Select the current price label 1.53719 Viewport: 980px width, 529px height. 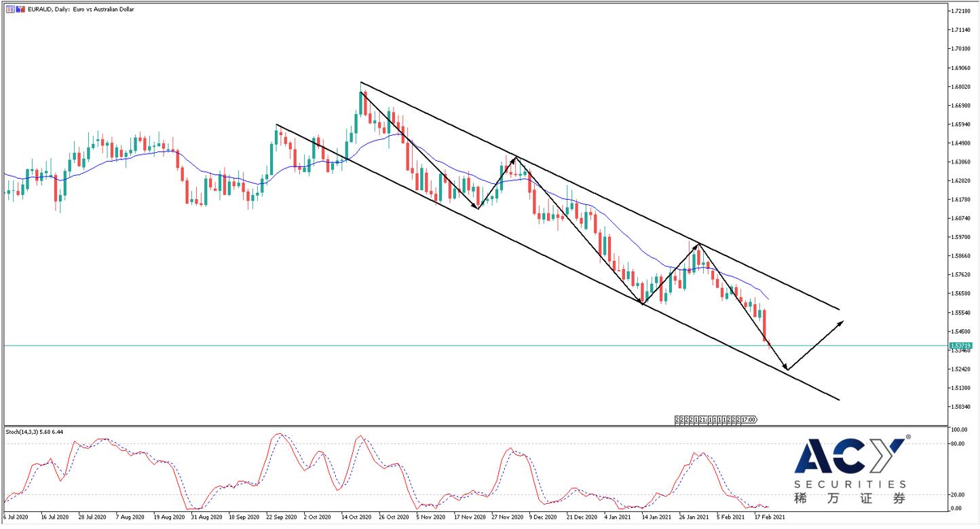coord(962,346)
